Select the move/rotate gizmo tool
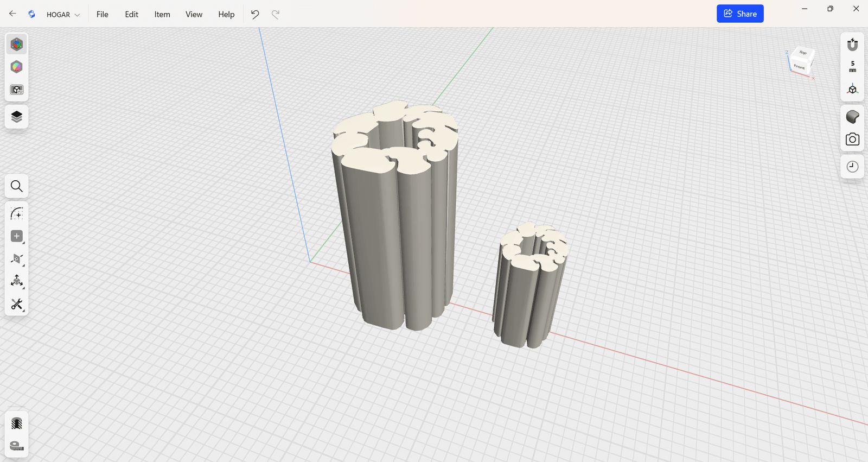868x462 pixels. pos(17,281)
